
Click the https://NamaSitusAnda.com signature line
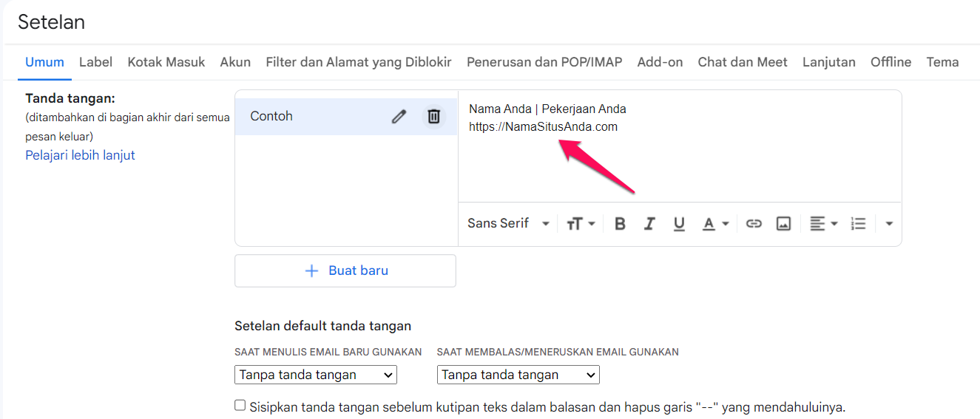click(543, 126)
